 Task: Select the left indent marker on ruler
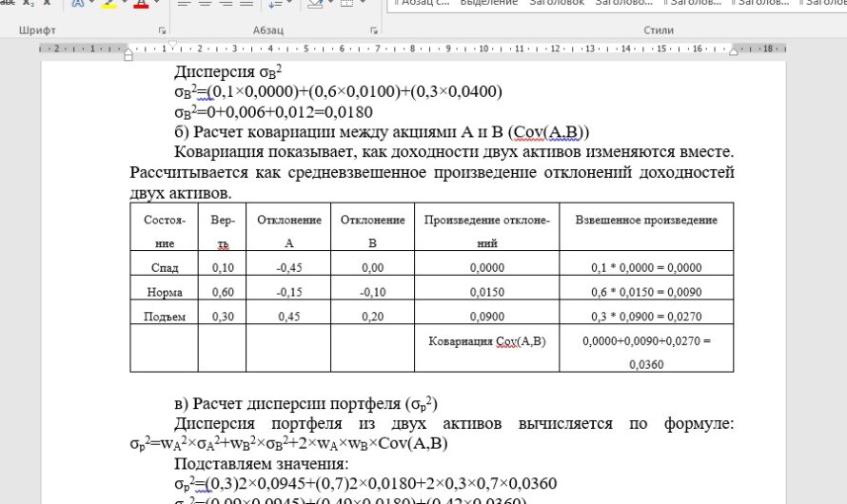tap(128, 54)
